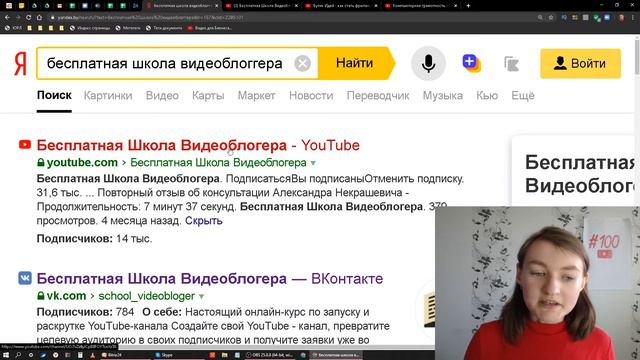Clear the search query with the X icon
This screenshot has height=360, width=640.
[x=302, y=64]
